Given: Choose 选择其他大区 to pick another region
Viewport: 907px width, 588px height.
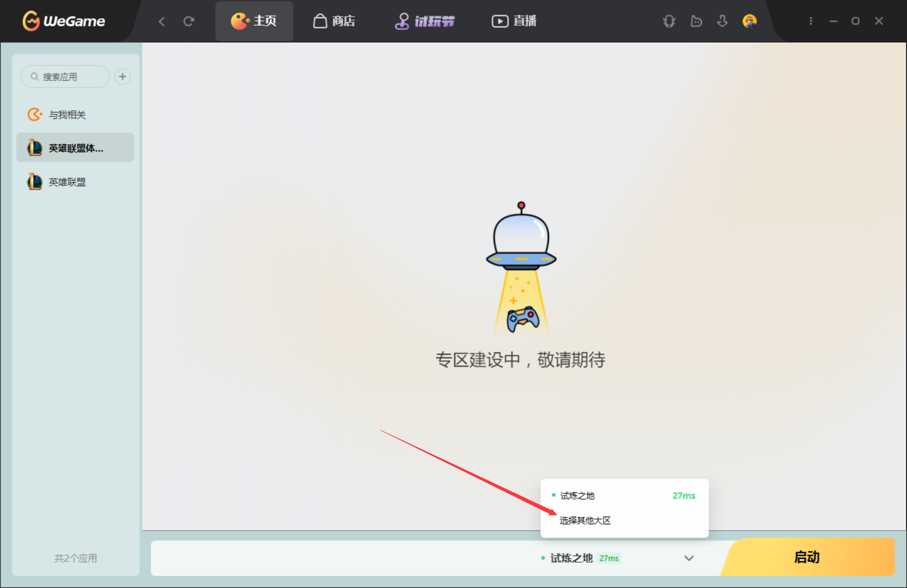Looking at the screenshot, I should coord(585,520).
